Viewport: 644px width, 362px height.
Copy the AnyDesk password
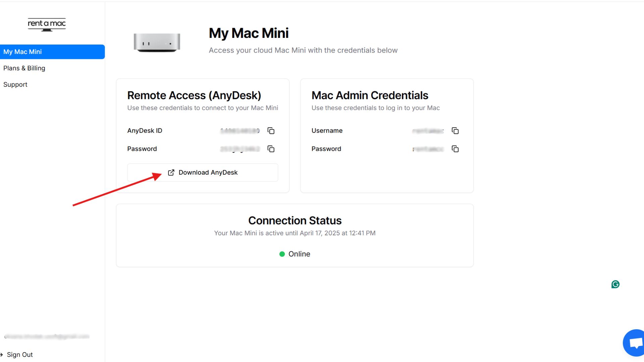271,149
